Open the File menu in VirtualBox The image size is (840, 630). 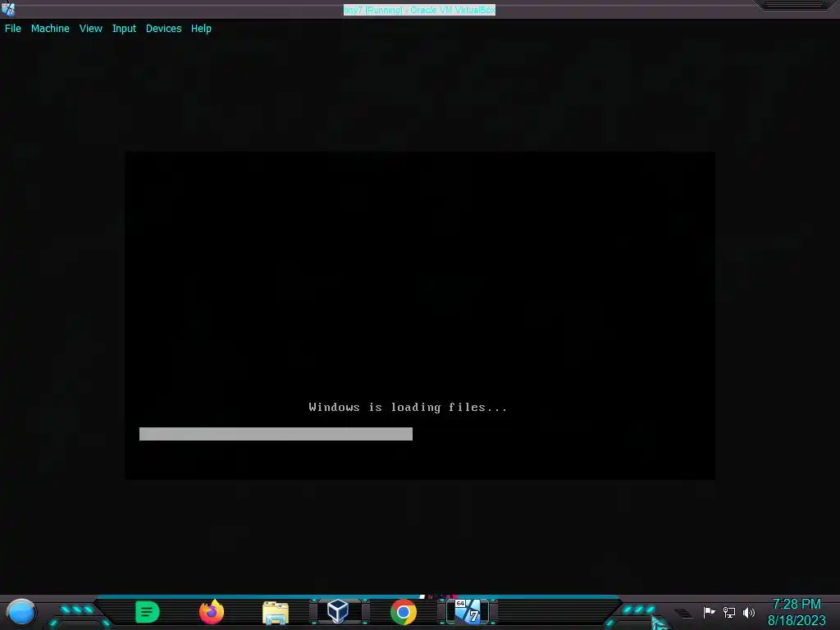click(x=13, y=29)
